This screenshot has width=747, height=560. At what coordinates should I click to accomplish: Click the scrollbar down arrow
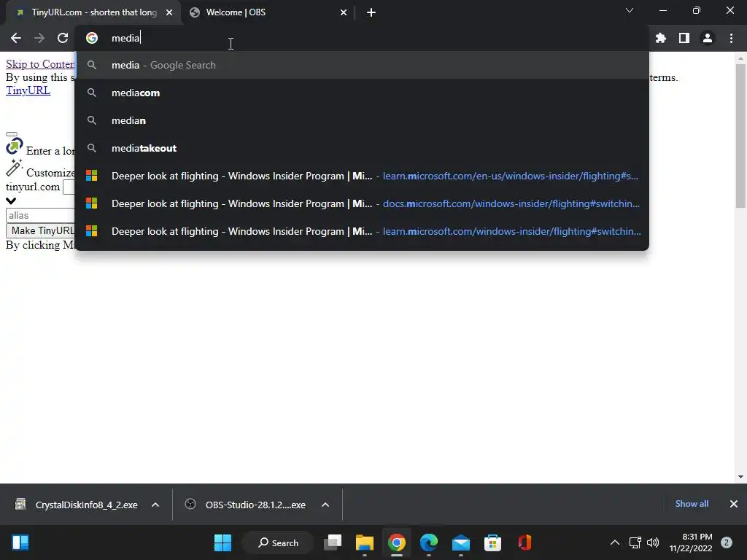[x=740, y=477]
